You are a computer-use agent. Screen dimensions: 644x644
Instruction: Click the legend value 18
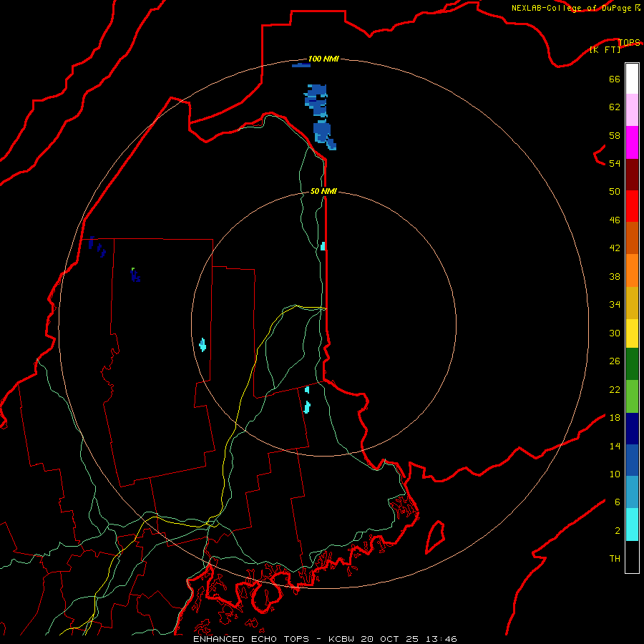[615, 418]
